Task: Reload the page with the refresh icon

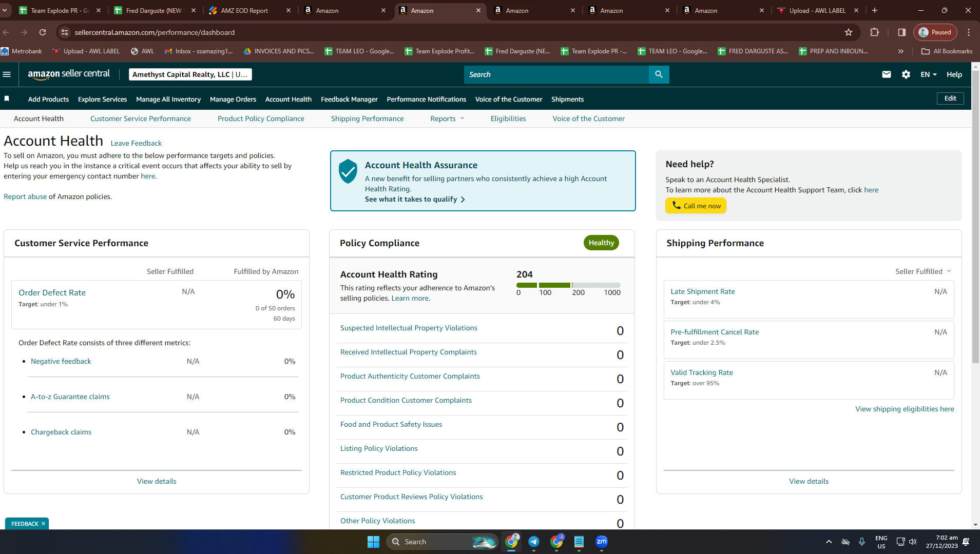Action: 43,32
